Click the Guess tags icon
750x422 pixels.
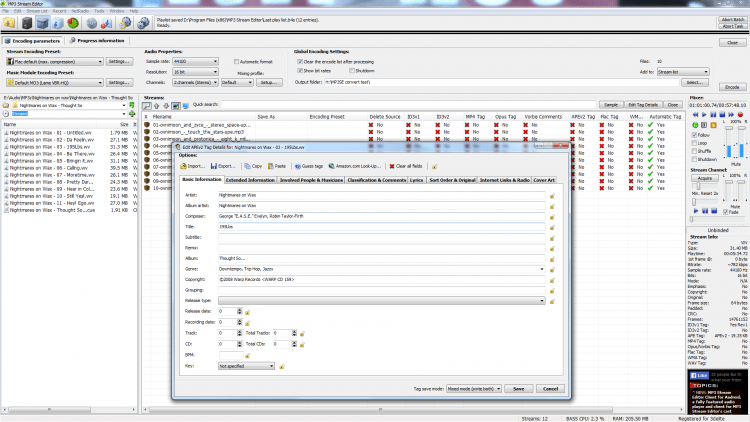(299, 166)
